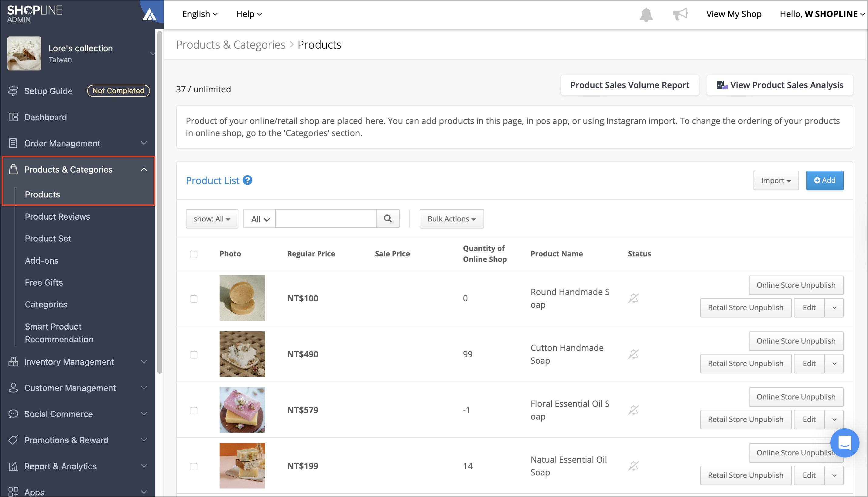This screenshot has width=868, height=497.
Task: Click the Not Completed badge
Action: [118, 91]
